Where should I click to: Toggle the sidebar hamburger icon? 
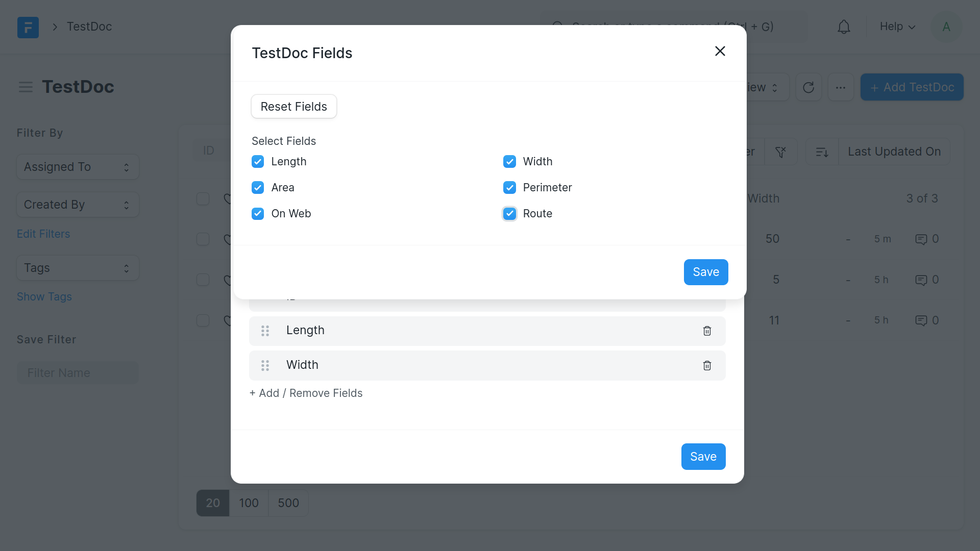[26, 87]
